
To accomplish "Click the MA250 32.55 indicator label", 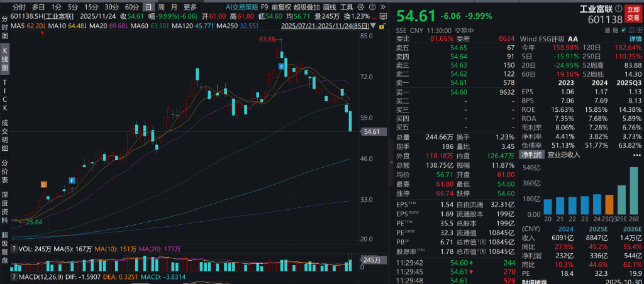I will pyautogui.click(x=238, y=25).
